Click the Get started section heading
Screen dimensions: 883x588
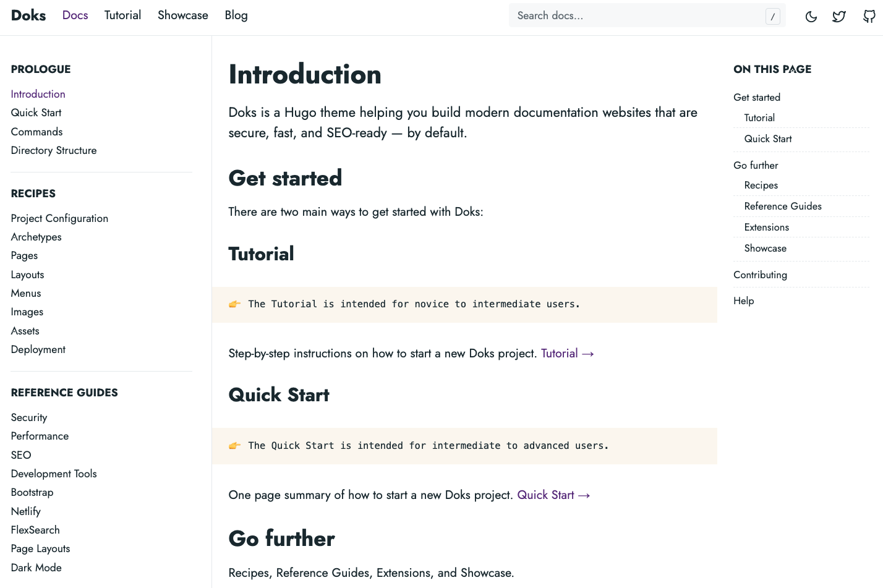coord(285,178)
